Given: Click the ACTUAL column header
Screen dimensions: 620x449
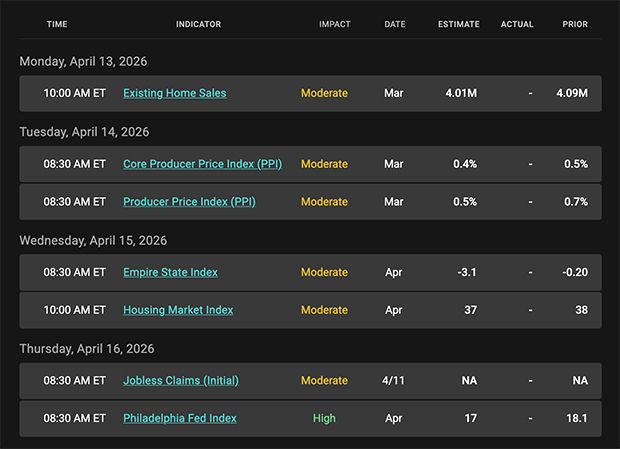Looking at the screenshot, I should [517, 24].
